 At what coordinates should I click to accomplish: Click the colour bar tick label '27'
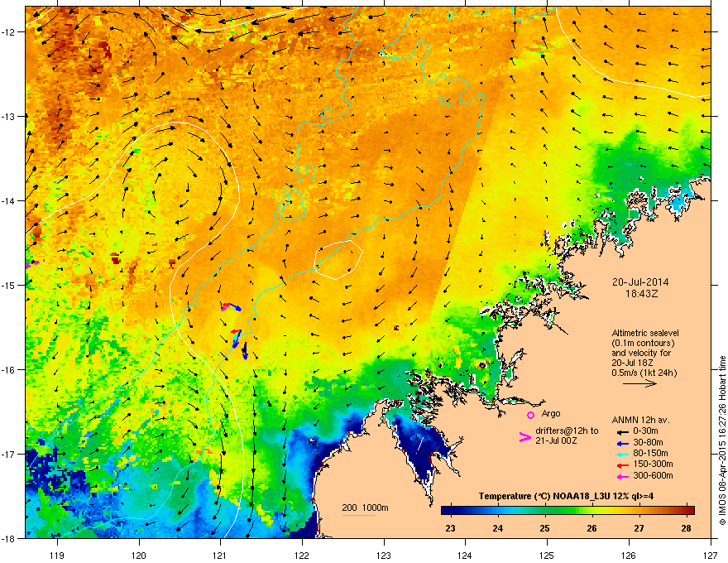tap(639, 528)
